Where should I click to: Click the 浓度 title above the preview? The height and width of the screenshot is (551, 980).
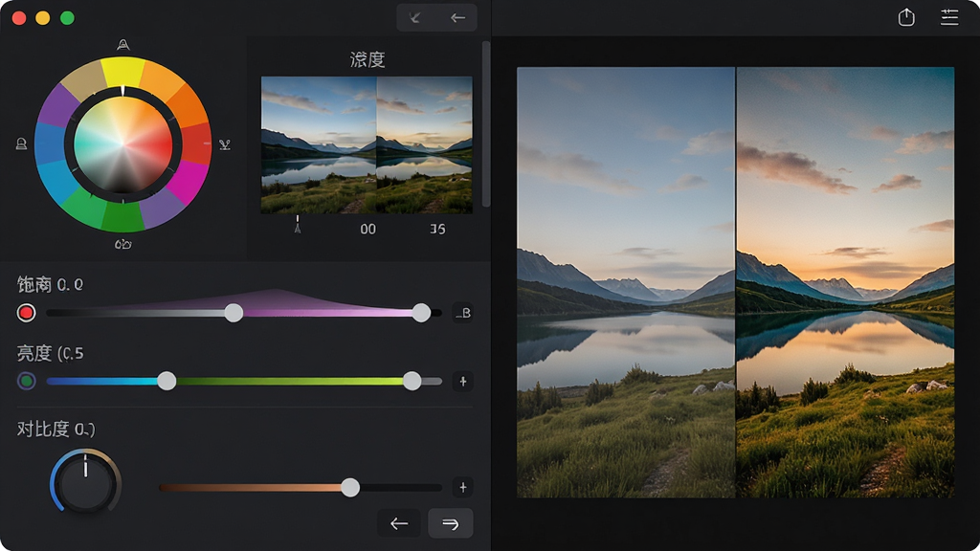pos(367,60)
